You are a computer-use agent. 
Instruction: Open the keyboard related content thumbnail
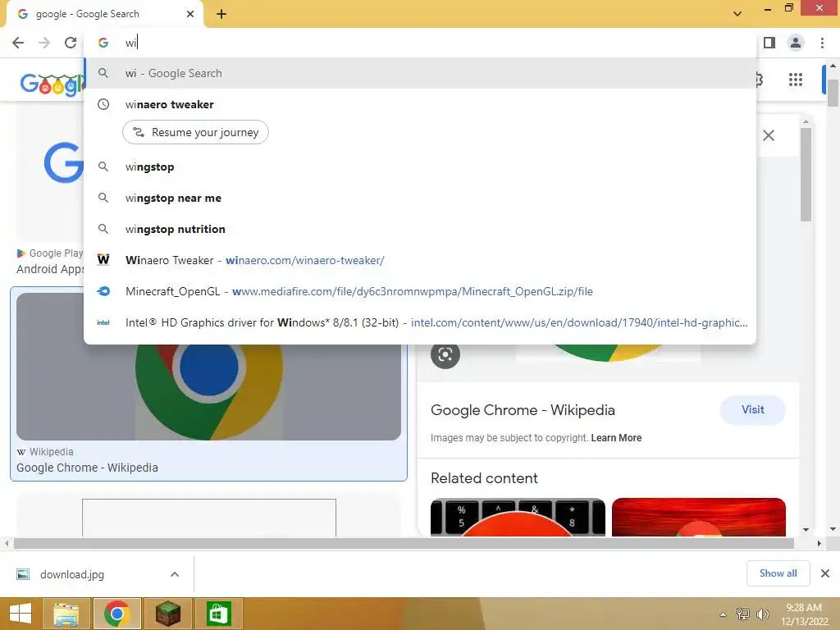518,517
